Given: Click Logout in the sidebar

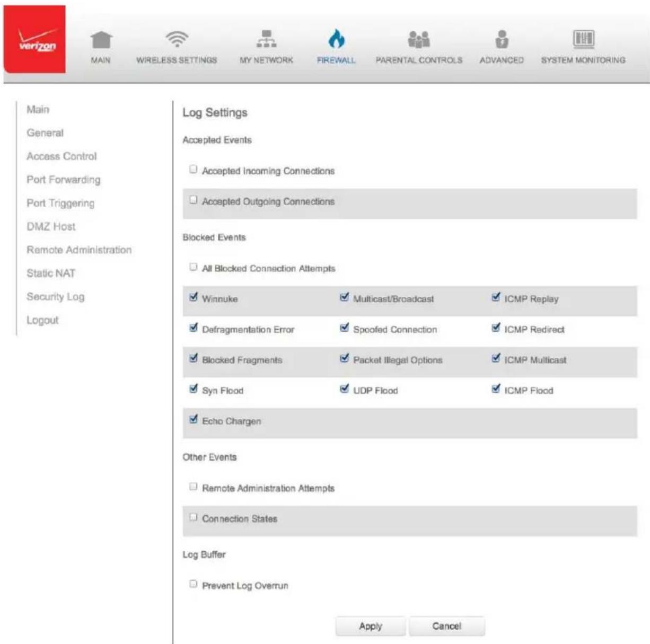Looking at the screenshot, I should tap(42, 320).
